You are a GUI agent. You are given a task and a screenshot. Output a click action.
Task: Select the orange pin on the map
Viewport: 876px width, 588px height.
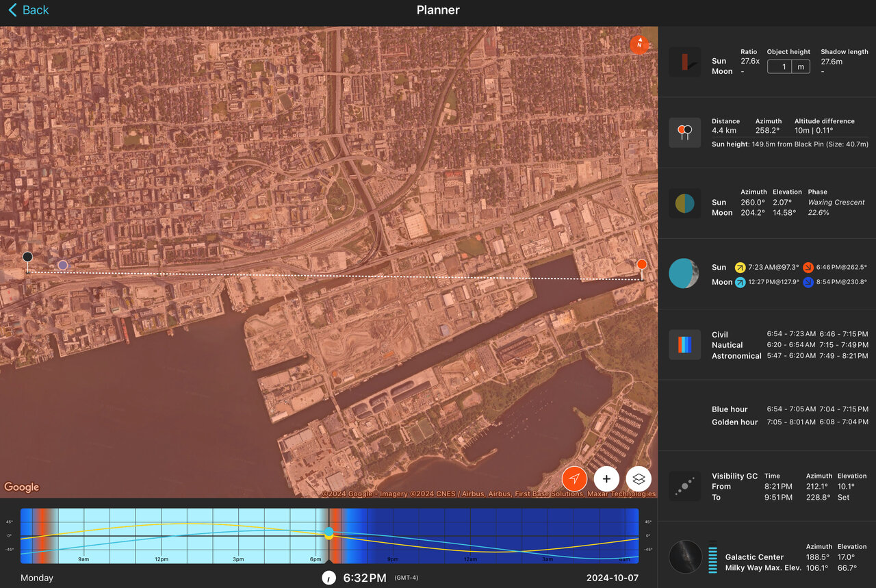click(x=641, y=265)
